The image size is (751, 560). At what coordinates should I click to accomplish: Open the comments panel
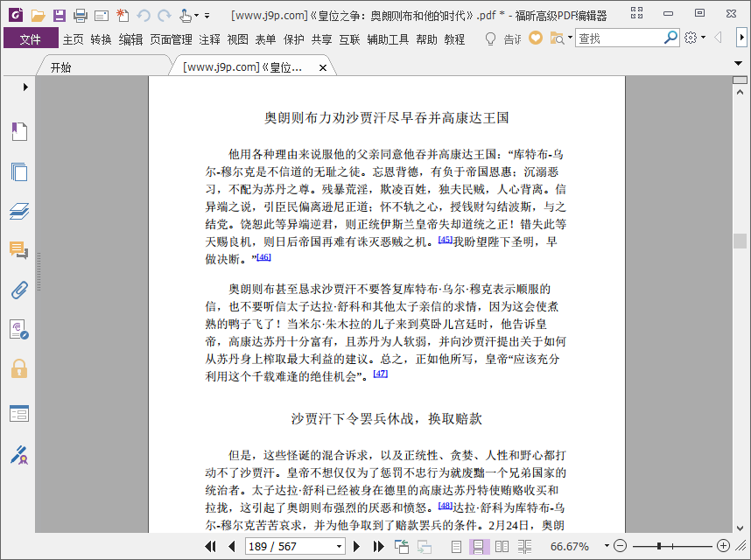[19, 250]
